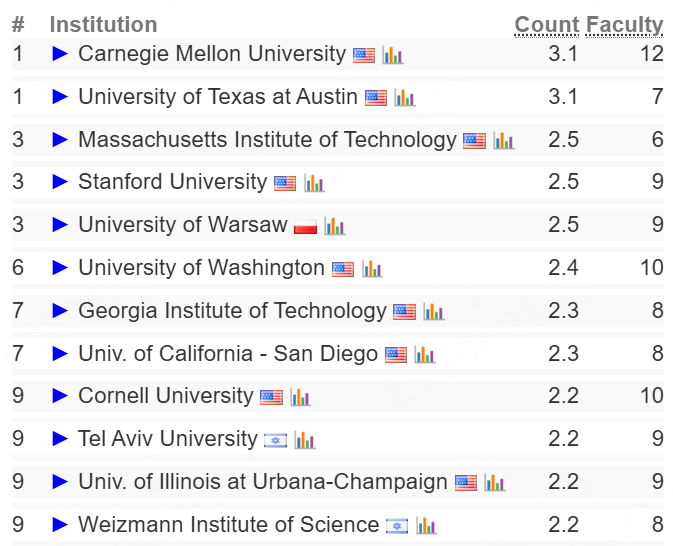The height and width of the screenshot is (546, 673).
Task: Click the chart icon beside Cornell University
Action: [x=300, y=397]
